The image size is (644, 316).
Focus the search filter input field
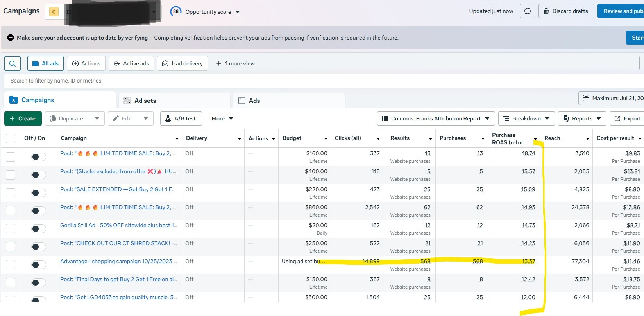click(324, 81)
